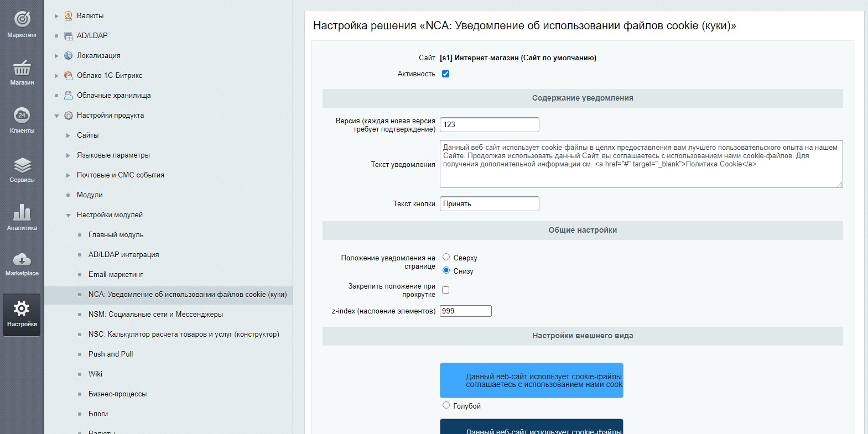Open the Email-маркетинг module link
868x434 pixels.
coord(116,274)
